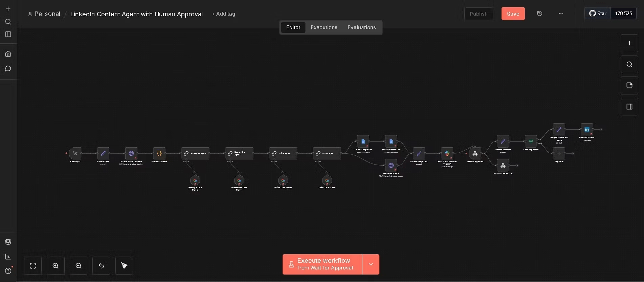The height and width of the screenshot is (282, 644).
Task: Open the Help menu in sidebar
Action: click(x=8, y=271)
